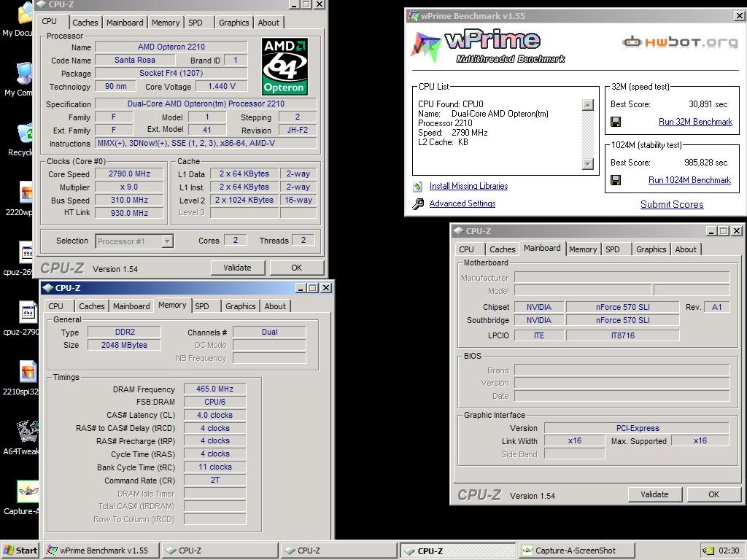Open About tab in Mainboard CPU-Z window
Screen dimensions: 747x560
pos(686,249)
